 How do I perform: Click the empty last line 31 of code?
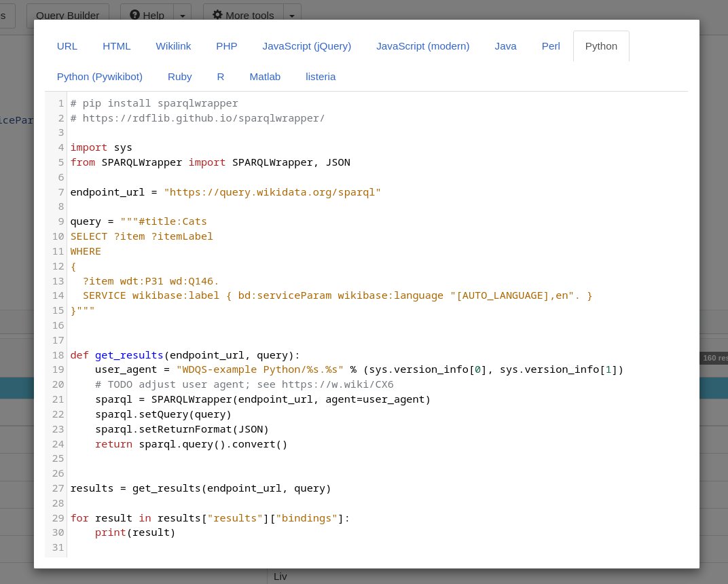(x=377, y=547)
